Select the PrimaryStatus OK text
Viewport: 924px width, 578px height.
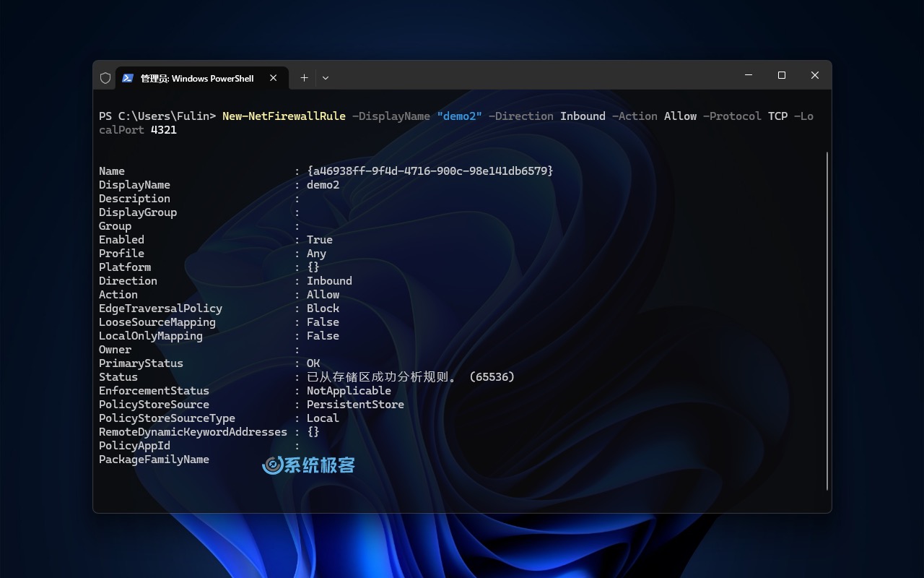tap(313, 363)
